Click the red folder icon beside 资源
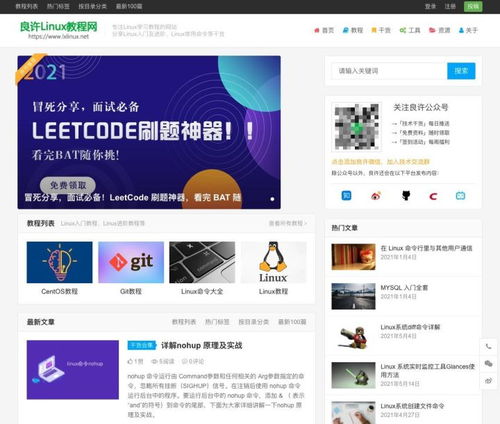 (x=432, y=30)
